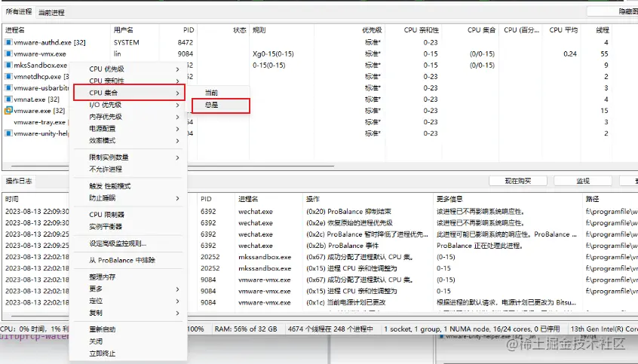Expand the I/O 优先级 submenu arrow
The height and width of the screenshot is (364, 638).
177,105
